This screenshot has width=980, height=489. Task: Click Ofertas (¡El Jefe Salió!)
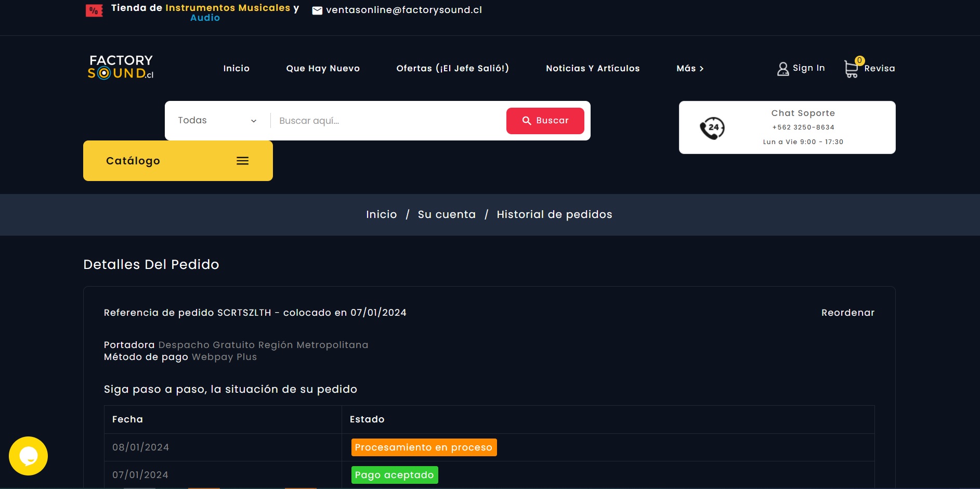click(452, 68)
